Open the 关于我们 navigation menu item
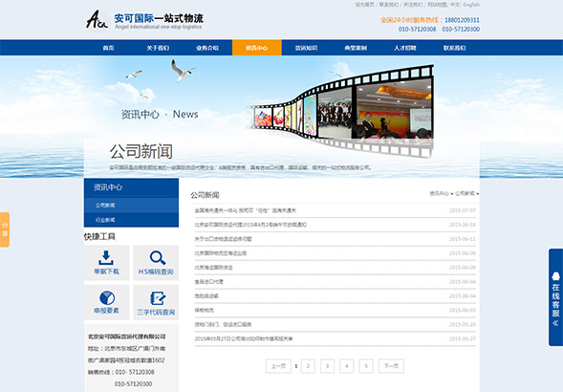 click(x=158, y=48)
